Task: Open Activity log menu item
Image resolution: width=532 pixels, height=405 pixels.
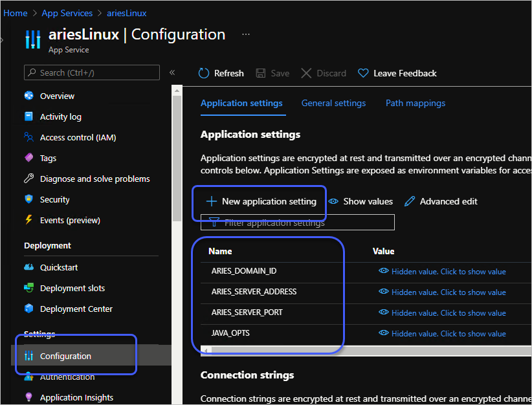Action: click(61, 116)
